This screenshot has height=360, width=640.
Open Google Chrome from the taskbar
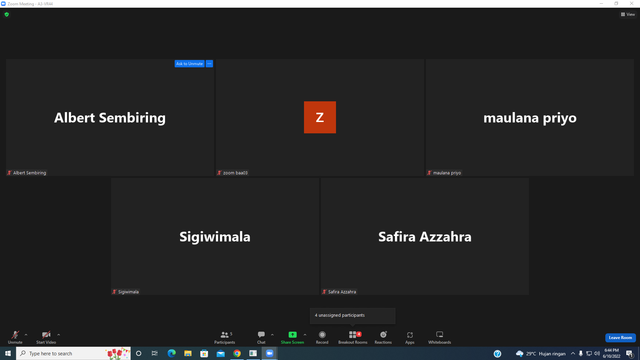237,353
